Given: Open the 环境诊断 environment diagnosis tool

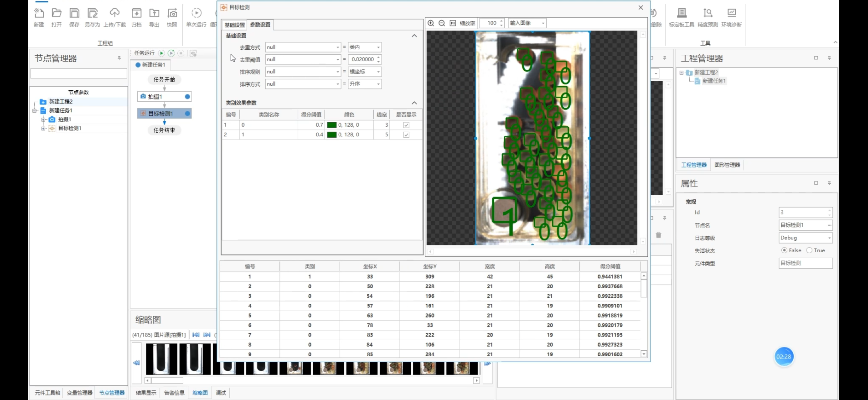Looking at the screenshot, I should click(732, 13).
